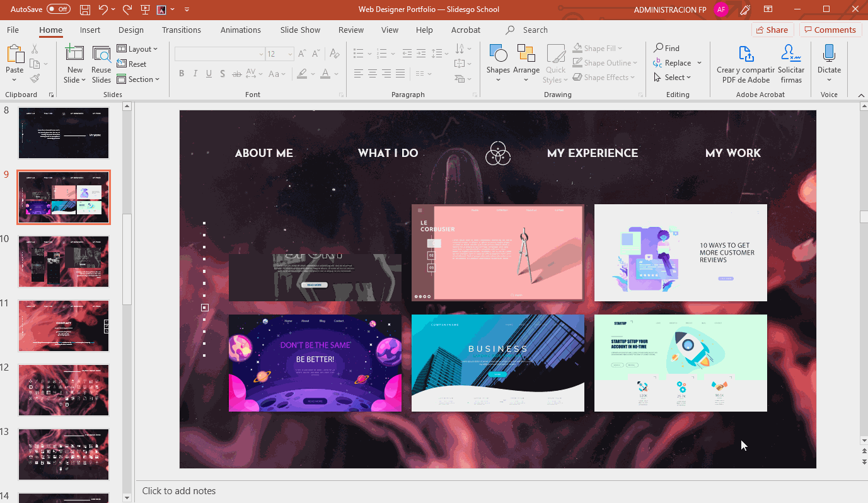Select slide 10 thumbnail
Image resolution: width=868 pixels, height=503 pixels.
(x=64, y=262)
